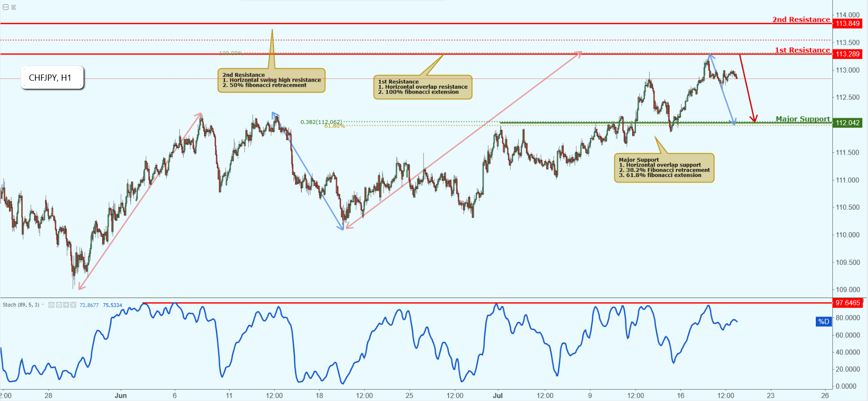Click the 80.0000 stochastic scale value
This screenshot has height=401, width=868.
tap(848, 318)
